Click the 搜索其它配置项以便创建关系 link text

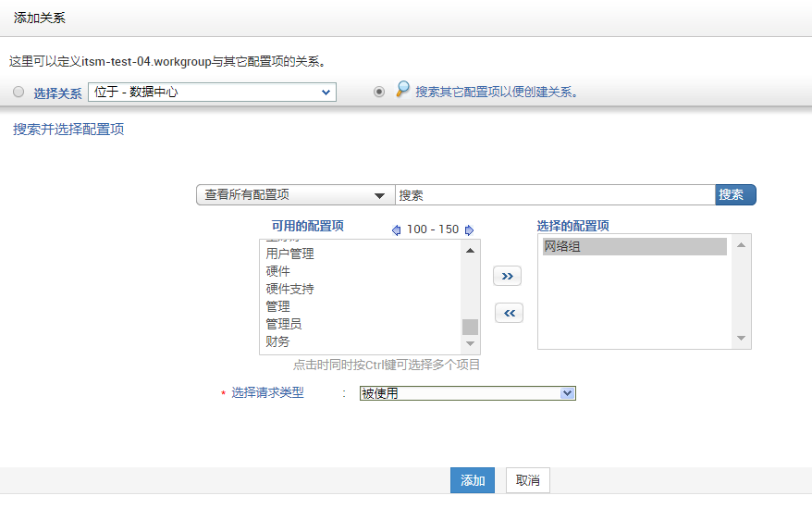point(497,93)
